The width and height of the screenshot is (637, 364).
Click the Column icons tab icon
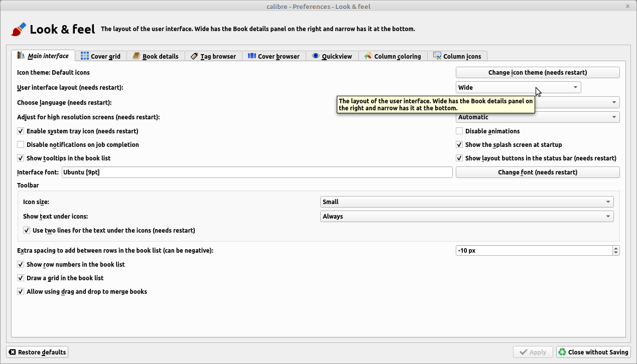[437, 56]
